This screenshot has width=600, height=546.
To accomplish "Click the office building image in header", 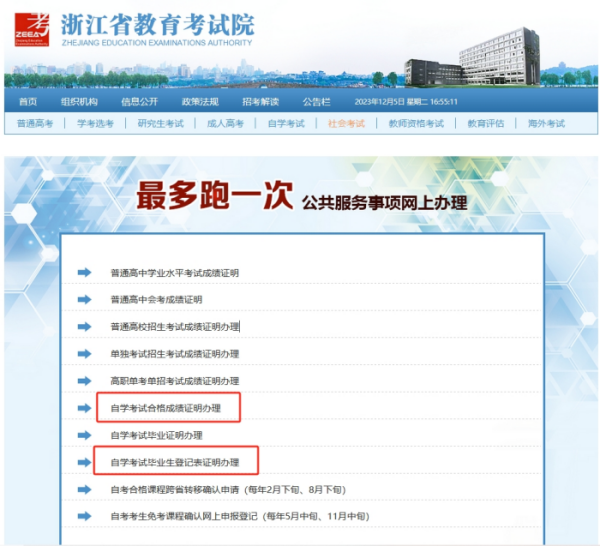I will coord(473,56).
